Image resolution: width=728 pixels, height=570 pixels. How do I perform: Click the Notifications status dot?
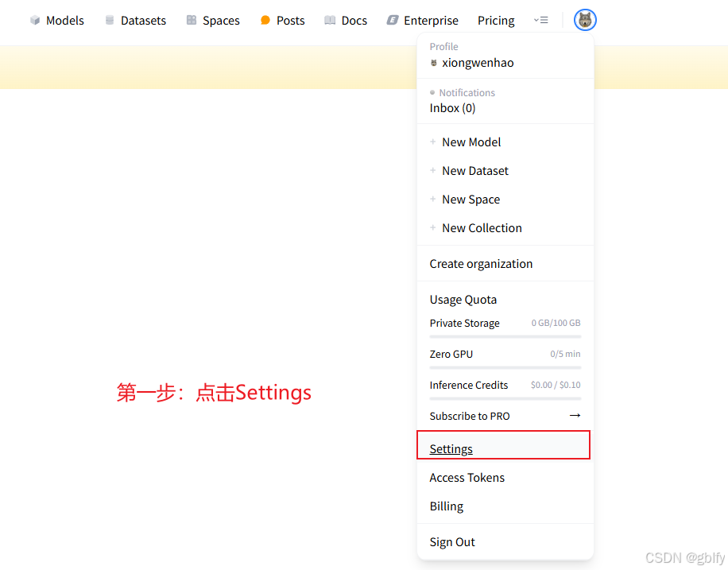[432, 92]
